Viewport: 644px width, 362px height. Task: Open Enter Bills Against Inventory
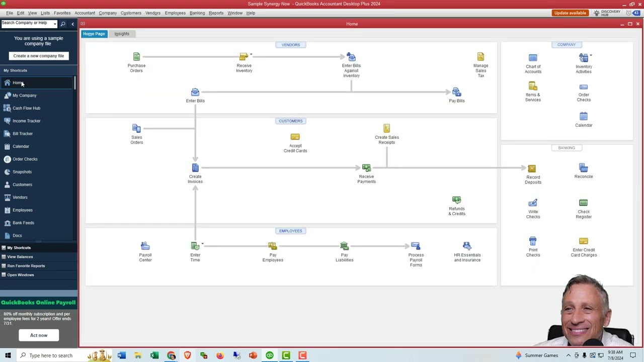tap(351, 57)
